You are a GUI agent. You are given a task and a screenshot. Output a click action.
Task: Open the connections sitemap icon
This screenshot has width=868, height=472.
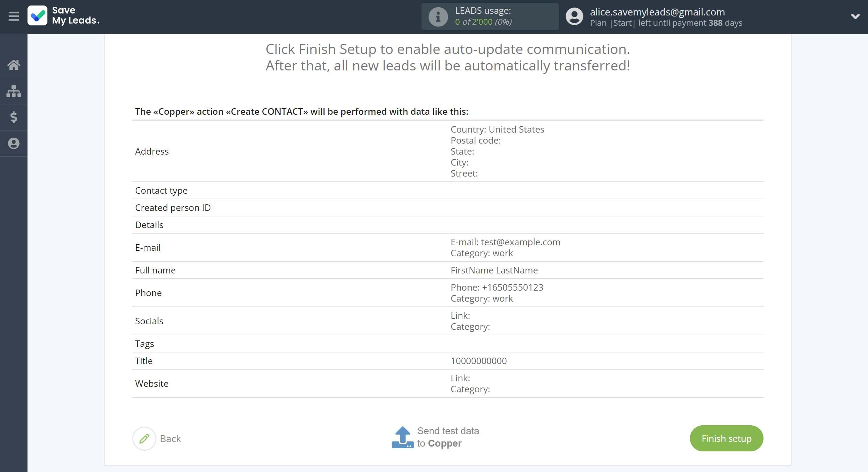tap(14, 91)
